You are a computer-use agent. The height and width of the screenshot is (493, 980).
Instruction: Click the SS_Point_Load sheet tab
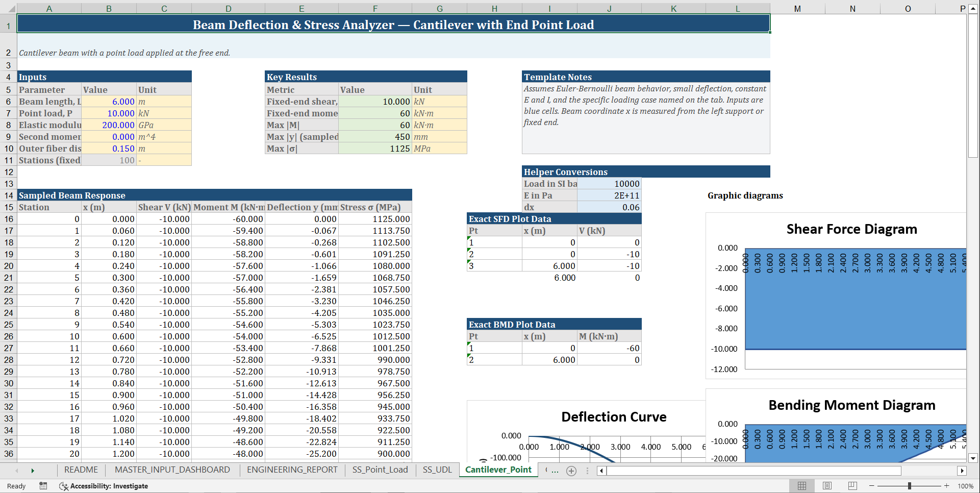point(380,470)
